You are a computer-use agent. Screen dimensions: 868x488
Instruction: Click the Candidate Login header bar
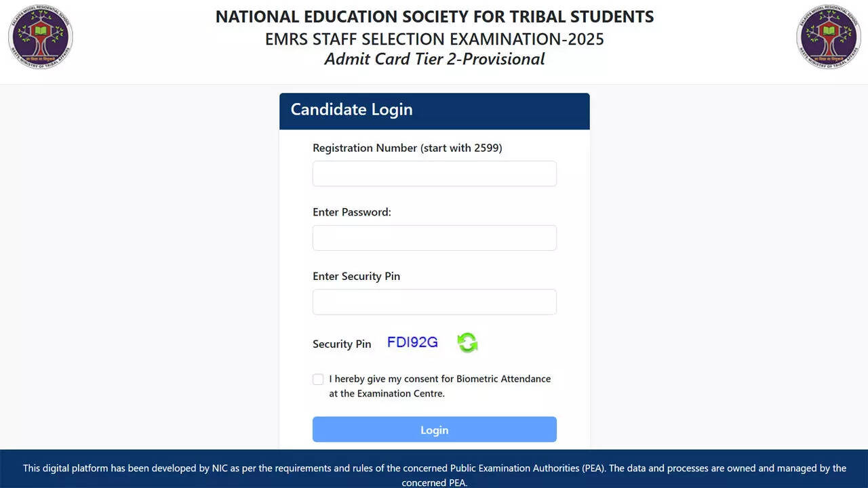434,110
